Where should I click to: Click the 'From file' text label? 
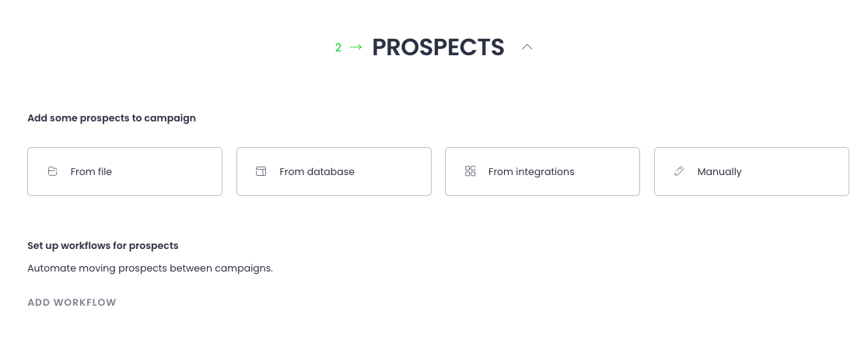tap(91, 172)
